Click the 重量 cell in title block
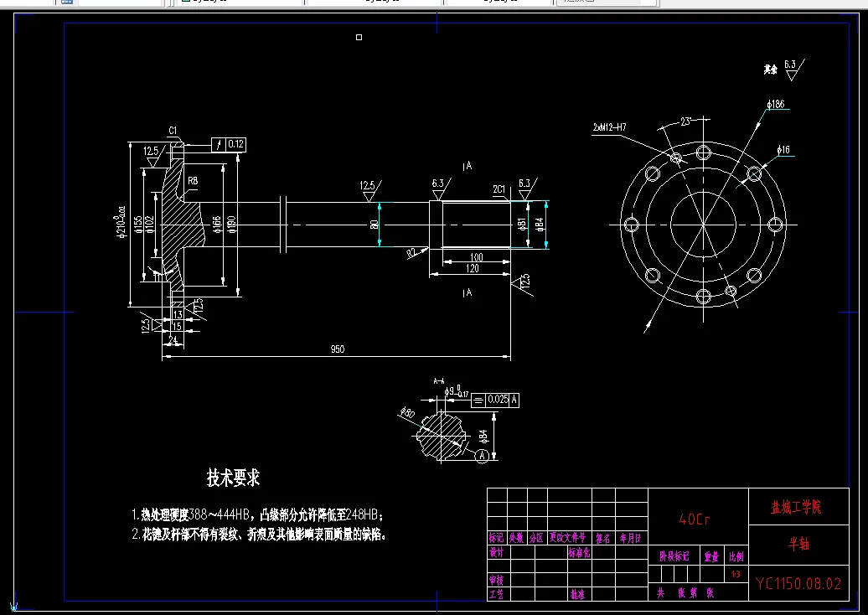This screenshot has height=615, width=868. [x=711, y=556]
